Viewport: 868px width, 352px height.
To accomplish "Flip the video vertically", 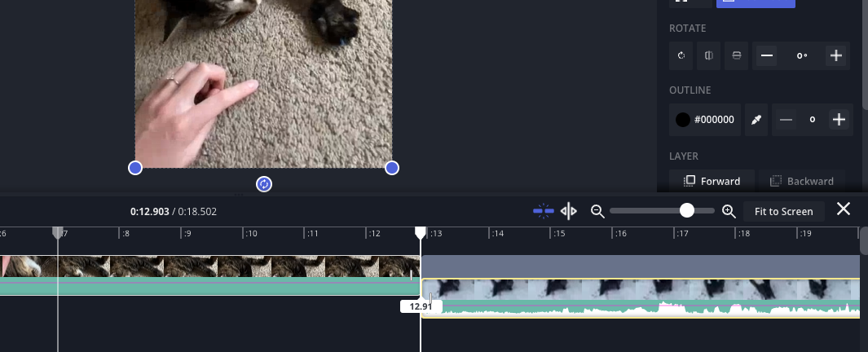I will 736,55.
